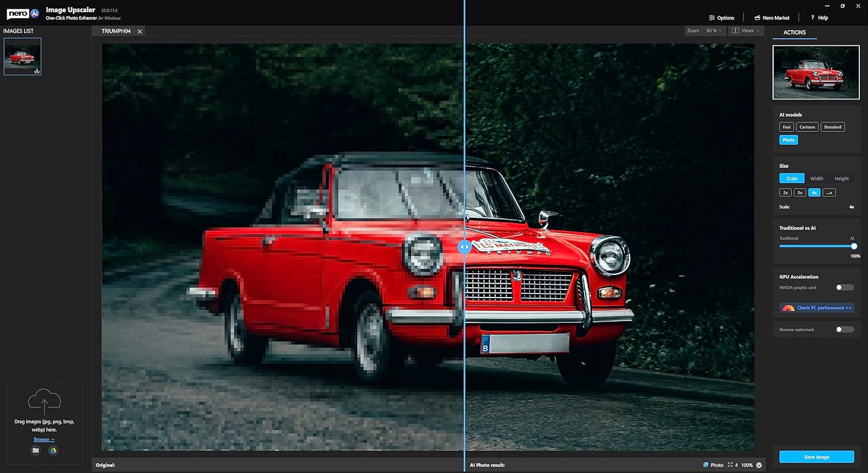Click the Google Drive import icon
The width and height of the screenshot is (868, 473).
(53, 450)
